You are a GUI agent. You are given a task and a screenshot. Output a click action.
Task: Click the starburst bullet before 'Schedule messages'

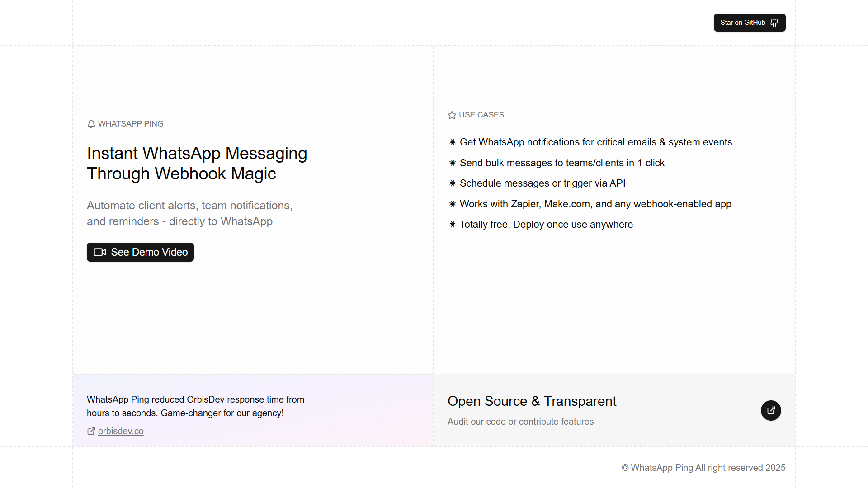point(452,183)
